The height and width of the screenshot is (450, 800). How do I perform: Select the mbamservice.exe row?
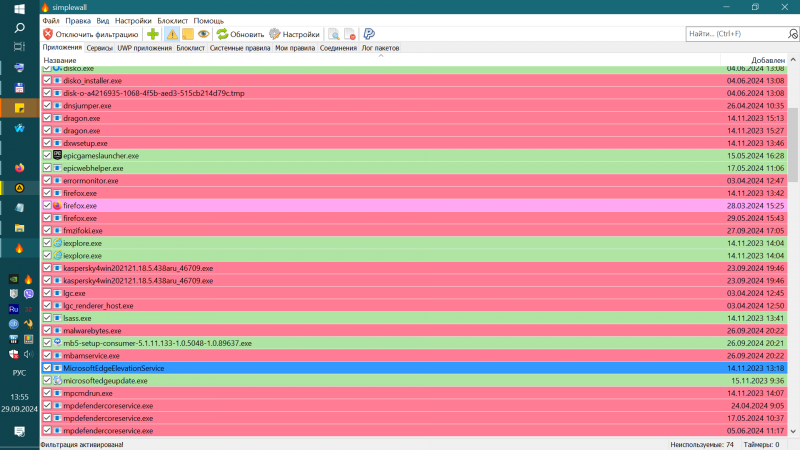[414, 355]
